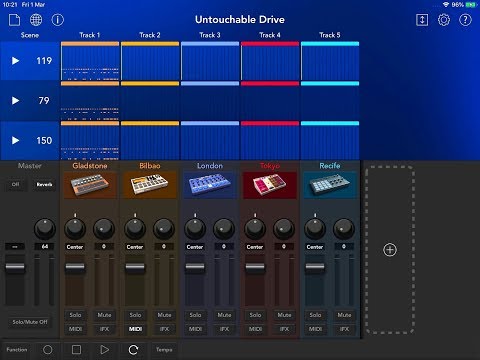The image size is (480, 360).
Task: Open the new document icon
Action: pos(14,20)
